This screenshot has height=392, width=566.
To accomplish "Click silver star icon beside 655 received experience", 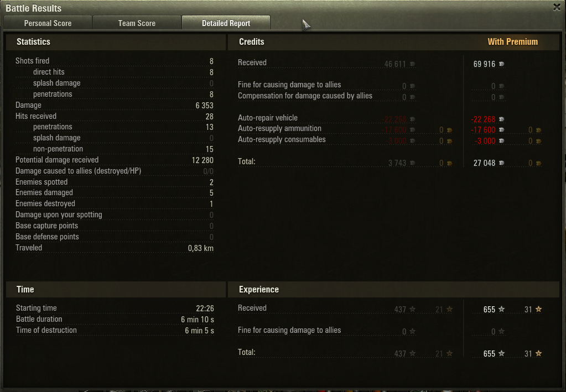I will pyautogui.click(x=501, y=309).
